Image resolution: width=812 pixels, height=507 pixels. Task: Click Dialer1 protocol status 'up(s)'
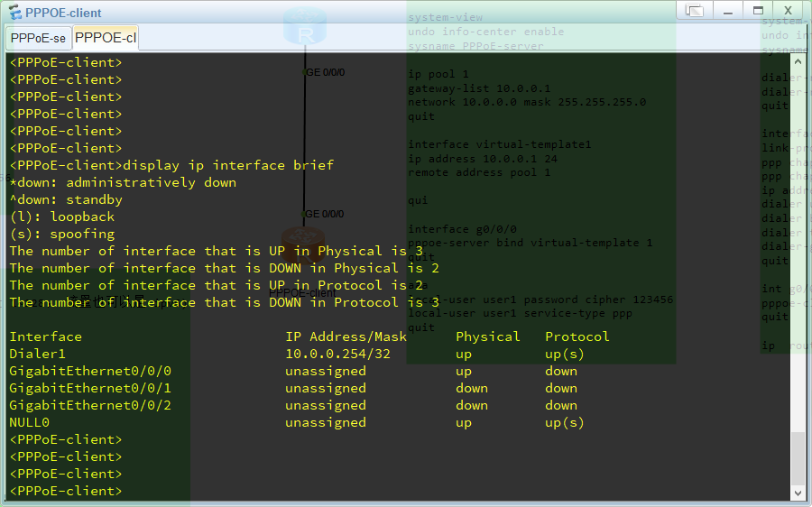pyautogui.click(x=565, y=354)
